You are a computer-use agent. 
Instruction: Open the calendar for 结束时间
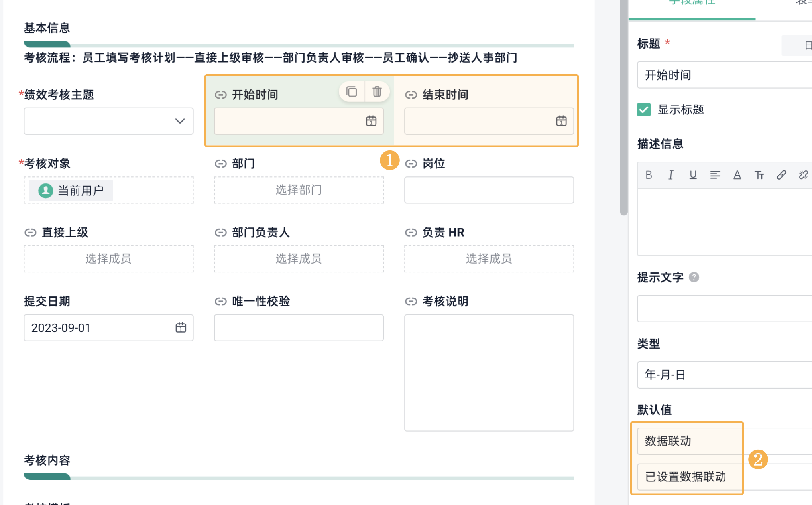[561, 121]
